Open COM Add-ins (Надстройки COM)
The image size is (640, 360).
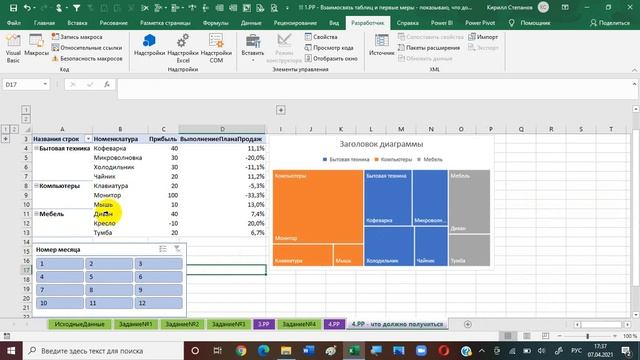[216, 49]
